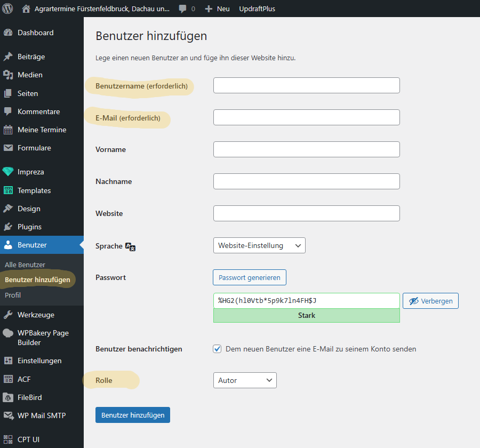The height and width of the screenshot is (448, 480).
Task: Click the Meine Termine calendar icon
Action: click(x=8, y=130)
